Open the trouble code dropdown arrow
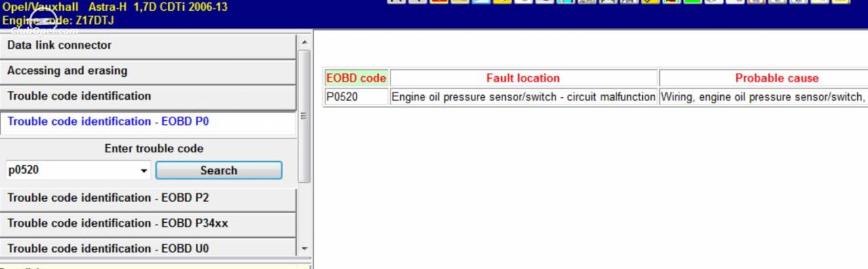Image resolution: width=868 pixels, height=269 pixels. point(144,171)
